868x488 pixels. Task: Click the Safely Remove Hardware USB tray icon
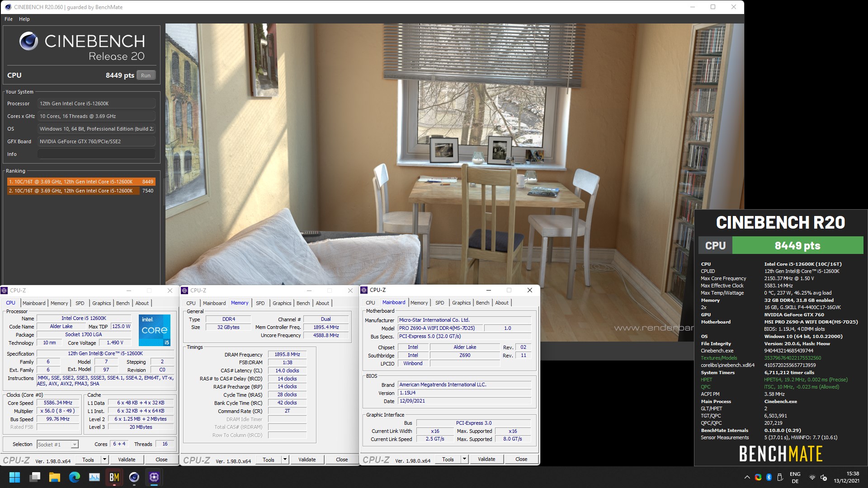pyautogui.click(x=780, y=477)
